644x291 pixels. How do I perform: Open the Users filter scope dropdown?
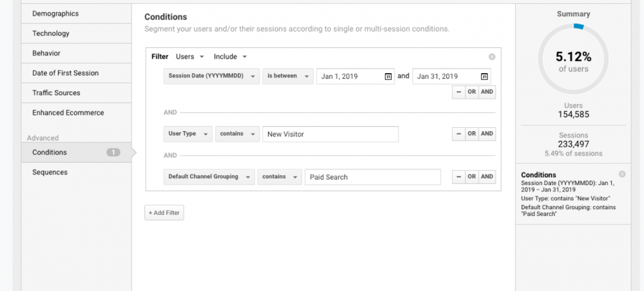[x=189, y=57]
